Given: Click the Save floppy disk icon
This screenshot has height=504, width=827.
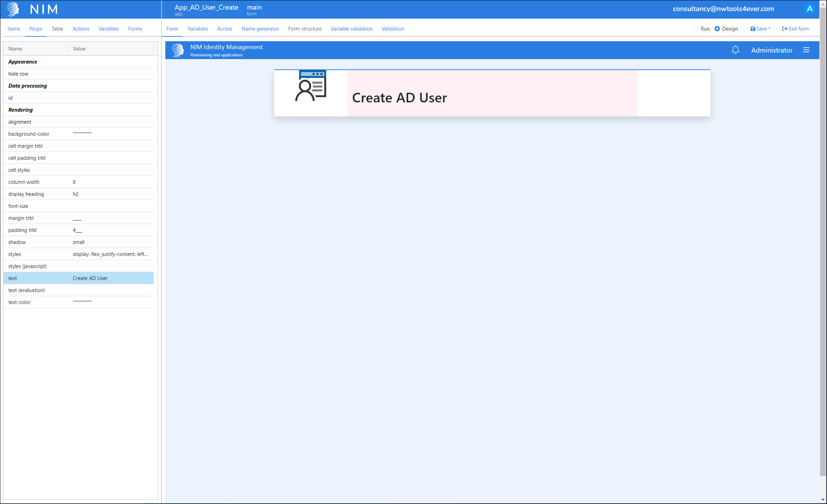Looking at the screenshot, I should [752, 29].
